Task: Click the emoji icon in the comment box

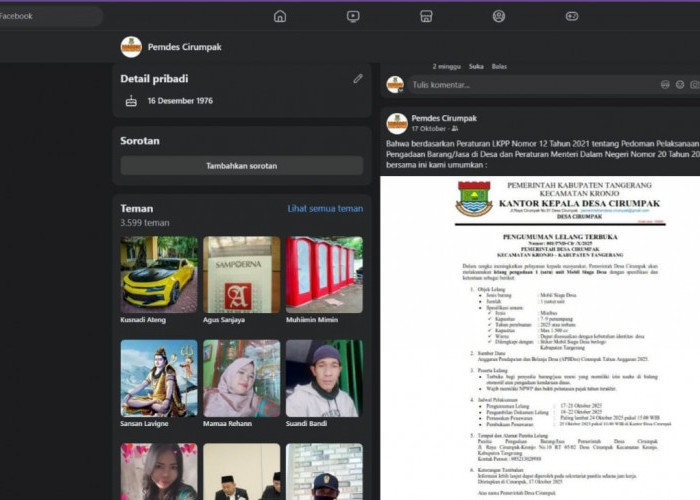Action: pos(667,86)
